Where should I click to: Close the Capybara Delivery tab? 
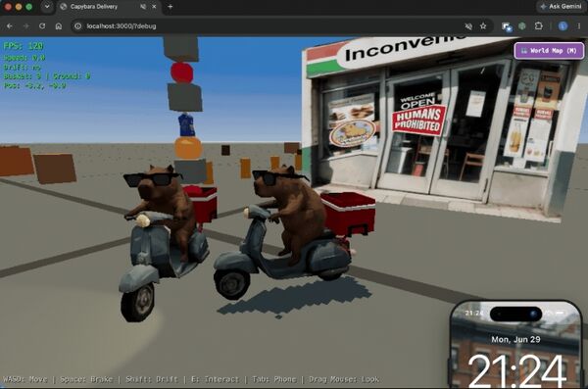click(154, 7)
